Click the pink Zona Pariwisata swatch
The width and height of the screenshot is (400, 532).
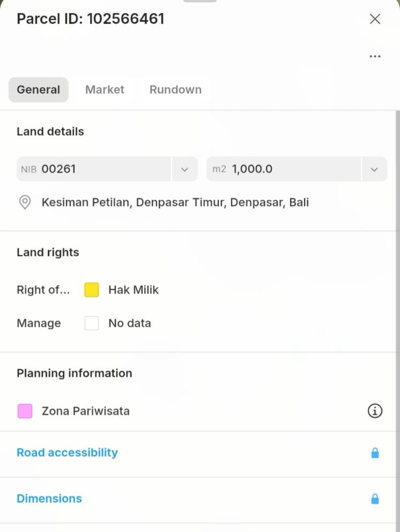tap(25, 411)
